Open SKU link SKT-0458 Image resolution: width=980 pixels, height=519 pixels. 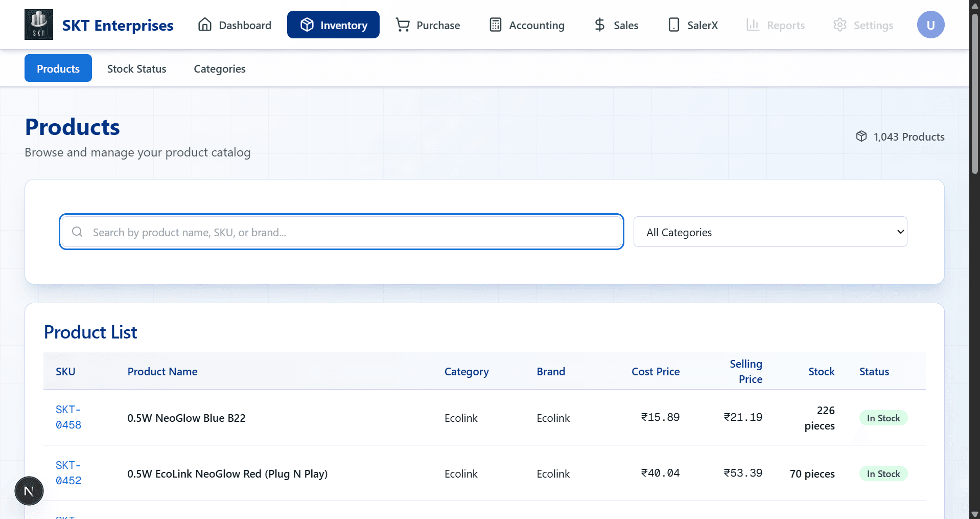coord(68,417)
